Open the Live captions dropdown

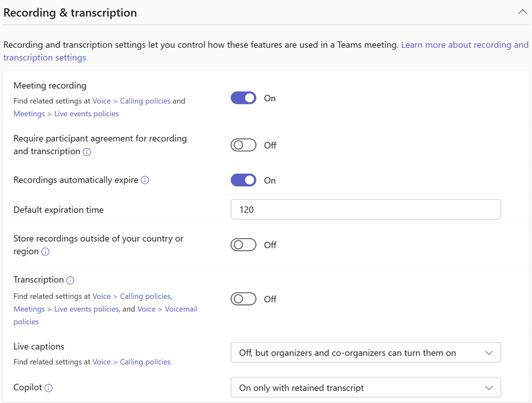(x=365, y=352)
